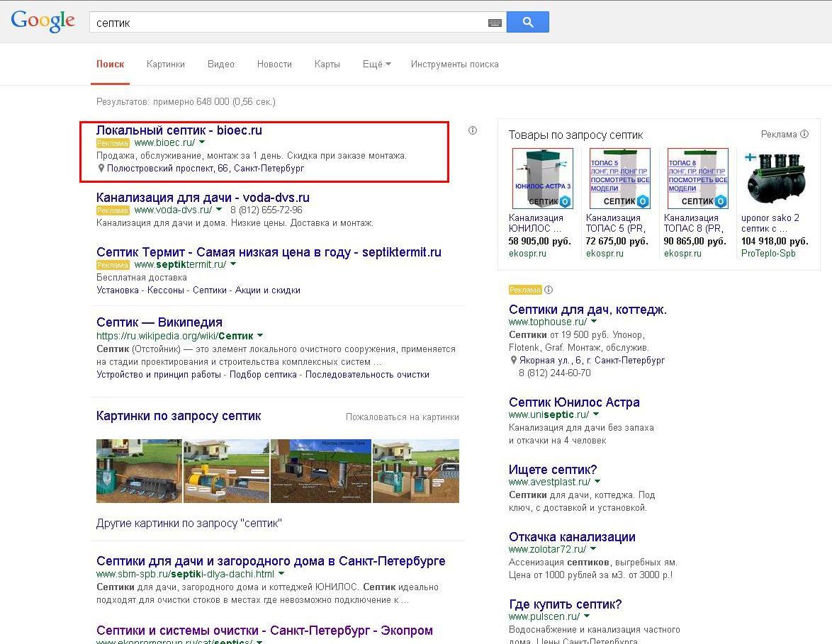Switch to the Видео tab
Screen dimensions: 832x644
pos(220,64)
